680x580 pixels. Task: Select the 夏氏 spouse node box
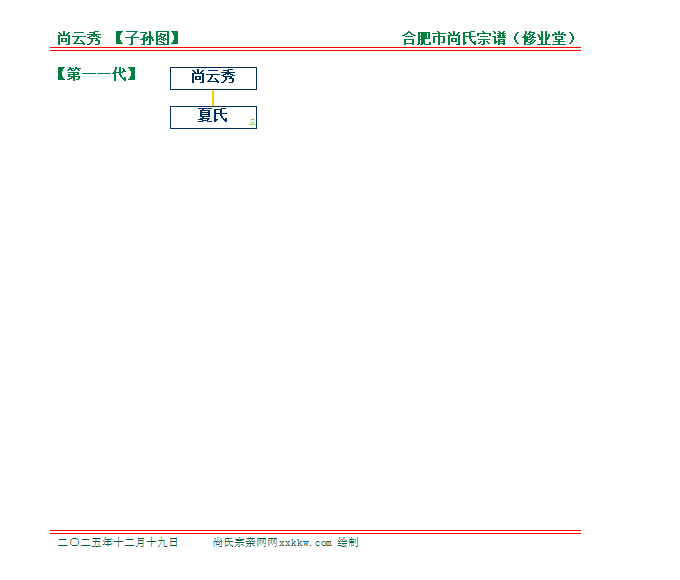point(212,117)
